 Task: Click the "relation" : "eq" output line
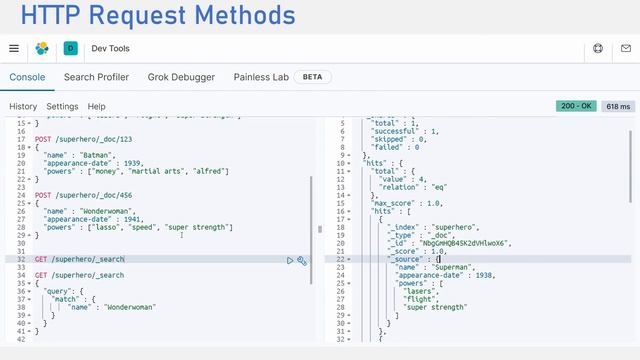click(x=413, y=187)
